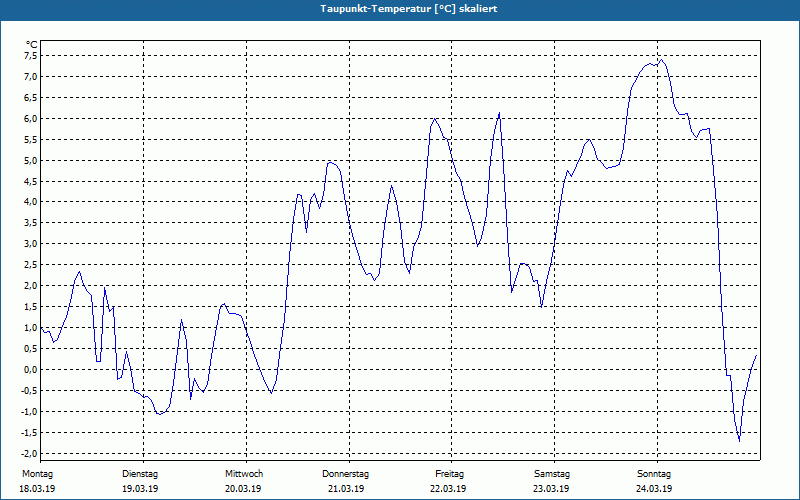This screenshot has height=500, width=800.
Task: Click the °C unit label on the axis
Action: coord(32,44)
